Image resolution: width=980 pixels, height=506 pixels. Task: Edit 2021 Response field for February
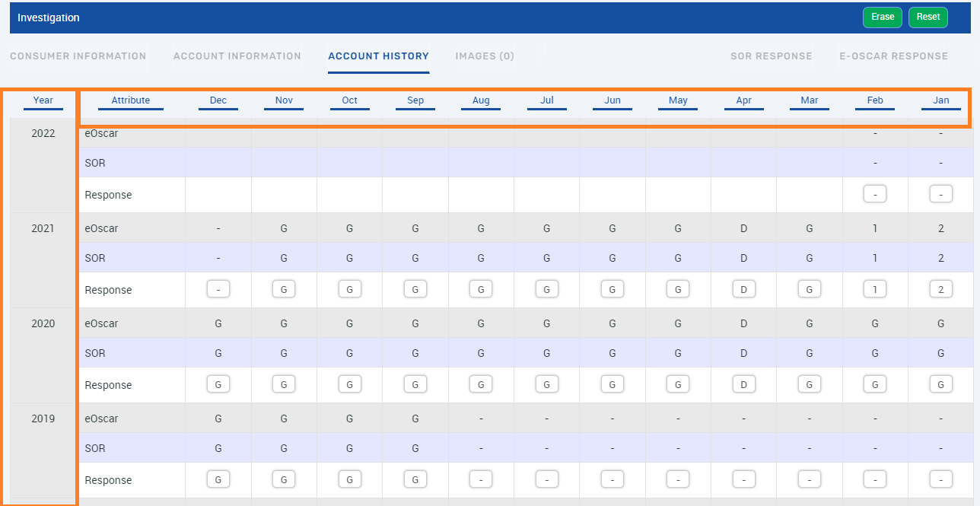coord(875,290)
